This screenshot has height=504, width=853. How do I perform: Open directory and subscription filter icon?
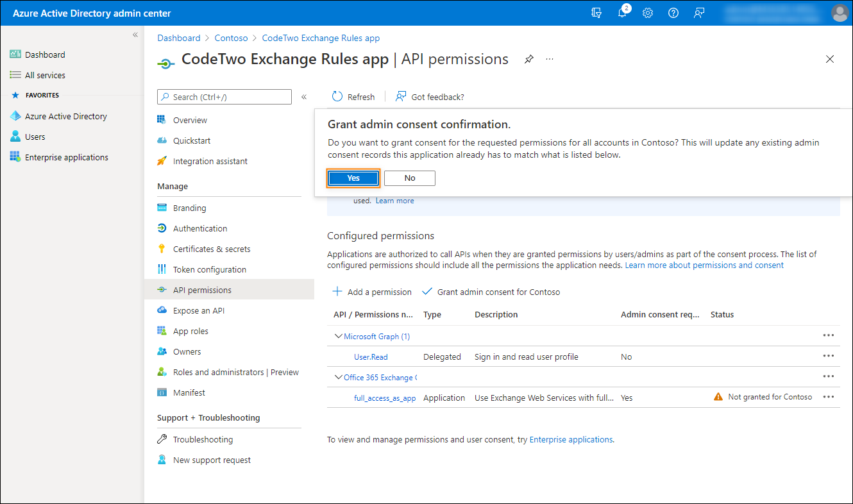[x=596, y=13]
